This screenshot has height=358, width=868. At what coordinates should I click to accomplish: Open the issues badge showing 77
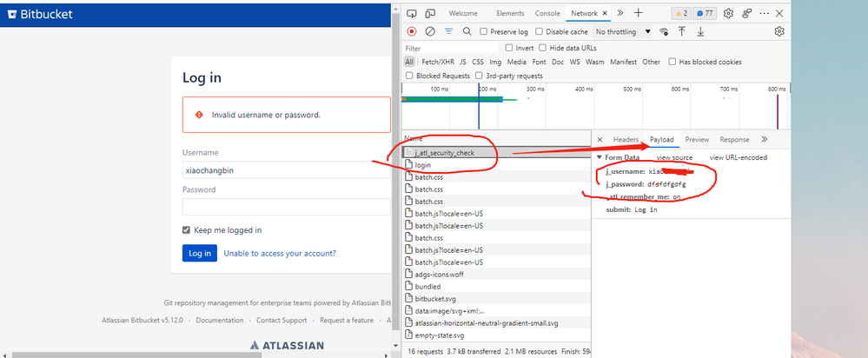click(x=704, y=13)
